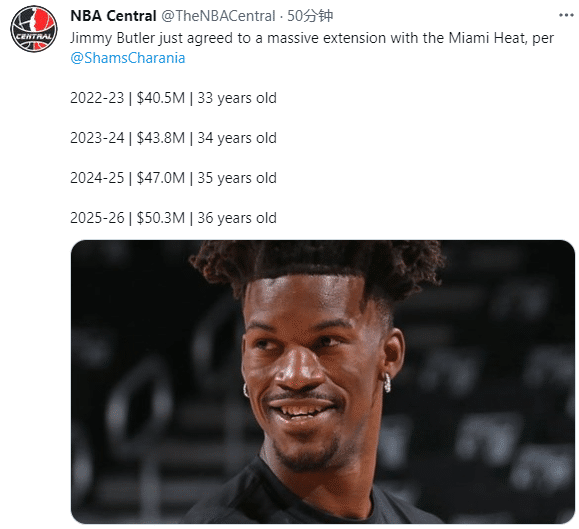Click the $50.3M salary figure

coord(161,218)
